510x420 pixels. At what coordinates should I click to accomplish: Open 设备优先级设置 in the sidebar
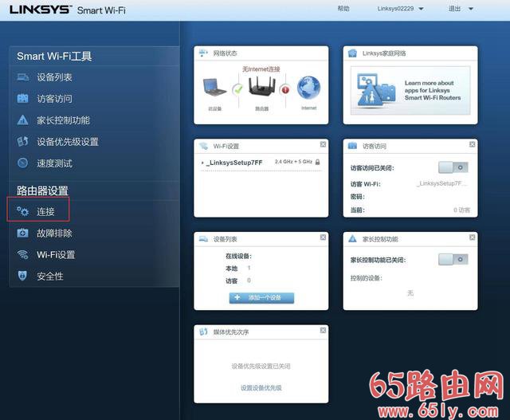68,142
